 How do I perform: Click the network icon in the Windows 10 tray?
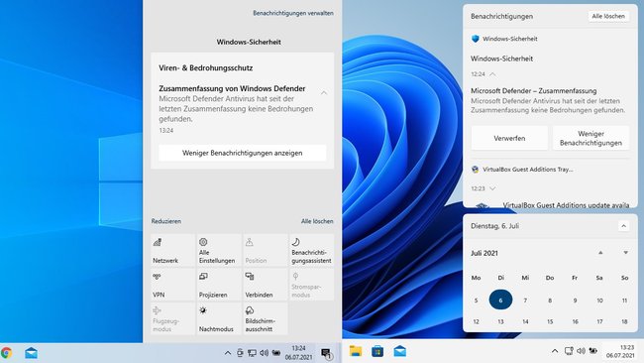(x=253, y=353)
